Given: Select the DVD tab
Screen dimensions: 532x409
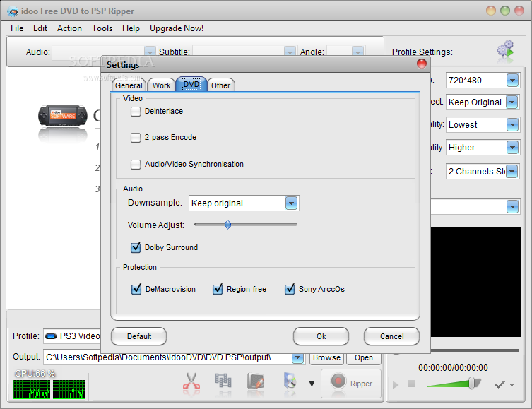Looking at the screenshot, I should (191, 84).
